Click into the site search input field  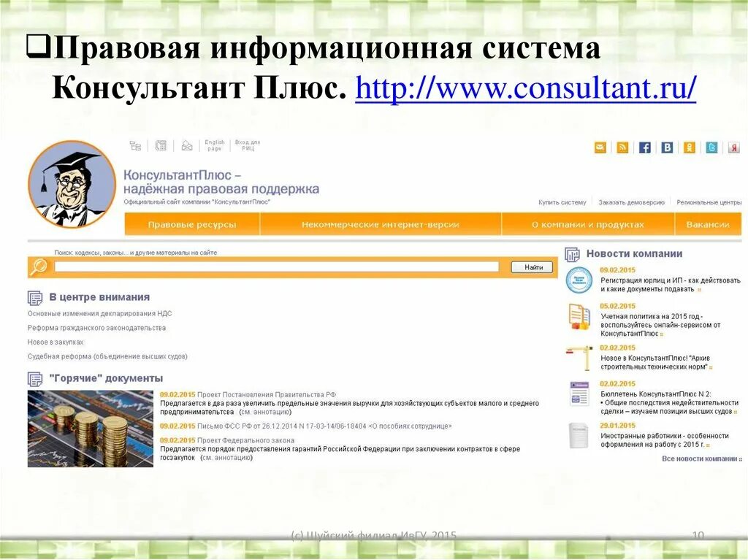(277, 267)
